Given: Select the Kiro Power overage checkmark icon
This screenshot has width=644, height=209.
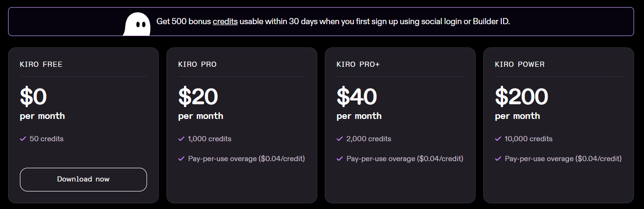Looking at the screenshot, I should tap(498, 159).
